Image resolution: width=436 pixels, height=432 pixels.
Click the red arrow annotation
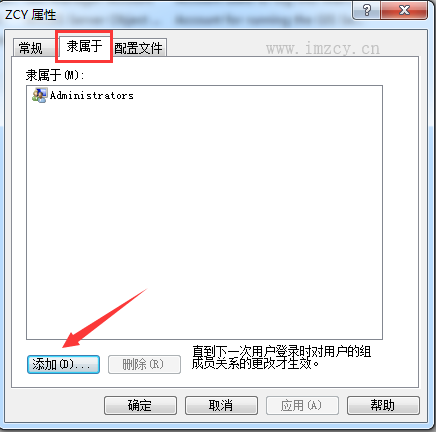[x=104, y=319]
